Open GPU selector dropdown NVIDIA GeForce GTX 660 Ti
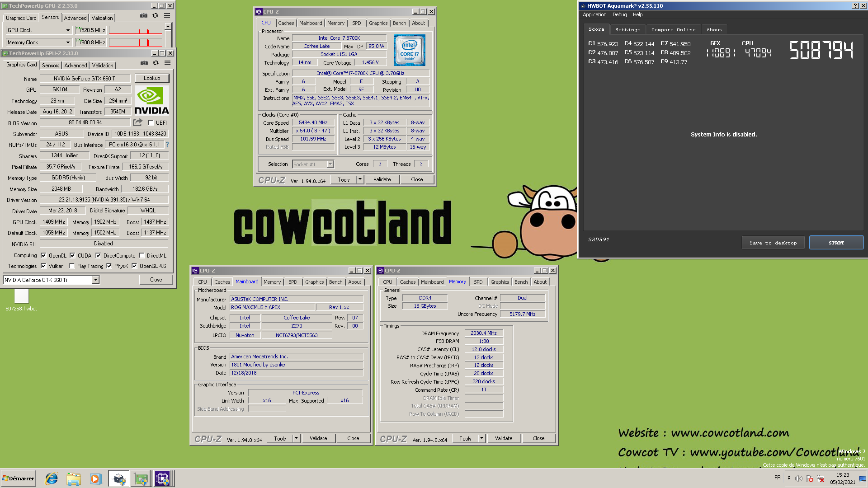868x488 pixels. (x=95, y=280)
